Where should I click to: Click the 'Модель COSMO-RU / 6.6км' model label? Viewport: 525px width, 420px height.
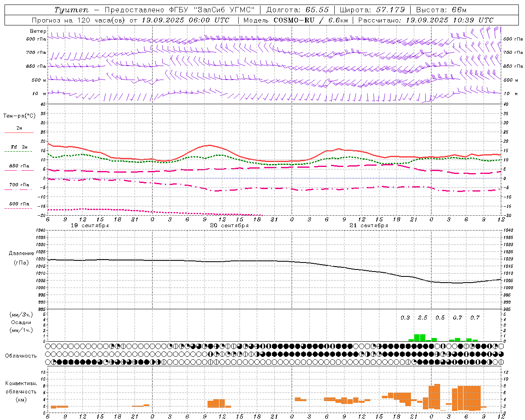pos(295,20)
